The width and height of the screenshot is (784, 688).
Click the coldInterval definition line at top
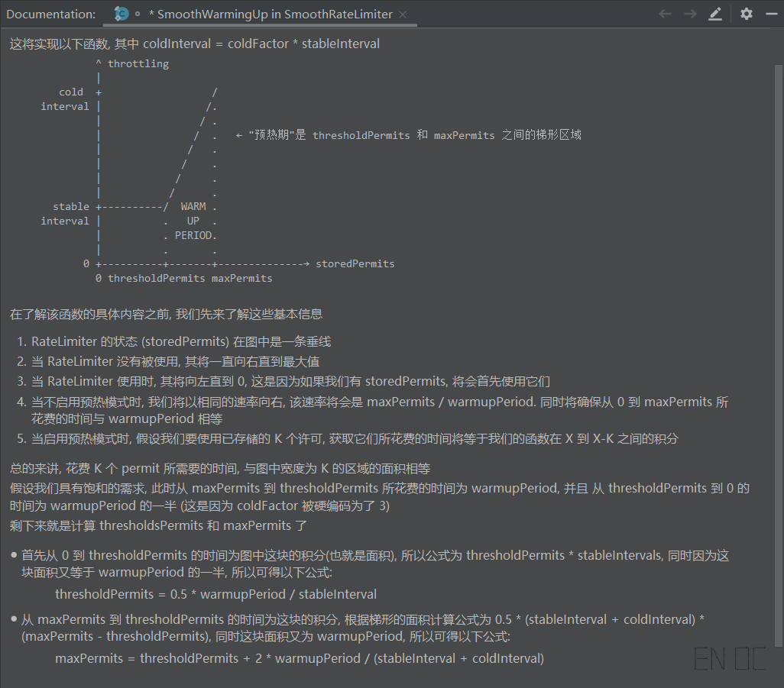194,44
